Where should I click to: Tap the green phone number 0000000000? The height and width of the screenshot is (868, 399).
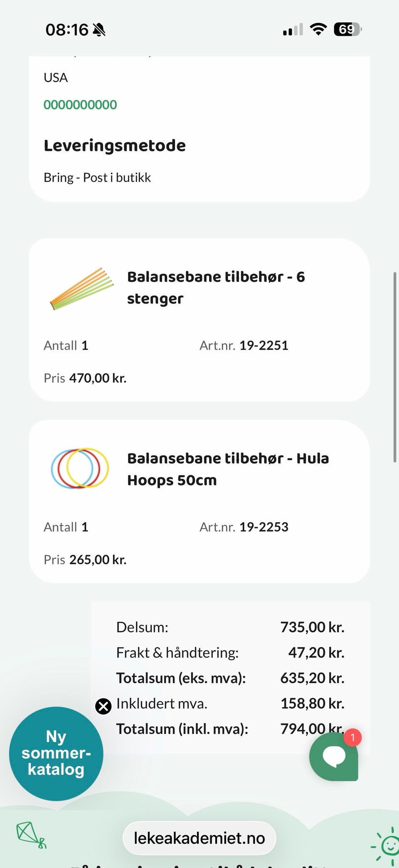point(80,104)
